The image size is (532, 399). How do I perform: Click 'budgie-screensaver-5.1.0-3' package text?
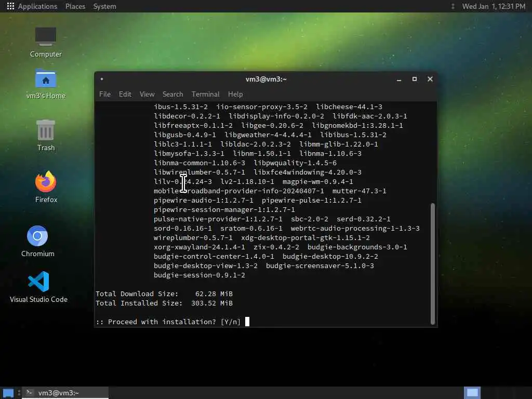click(x=320, y=265)
